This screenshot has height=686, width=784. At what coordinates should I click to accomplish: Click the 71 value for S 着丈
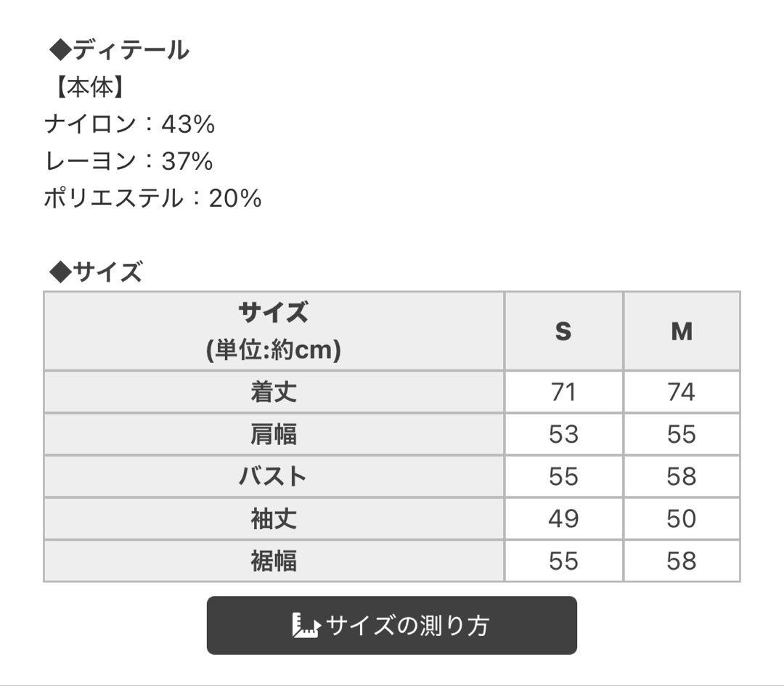[x=563, y=391]
